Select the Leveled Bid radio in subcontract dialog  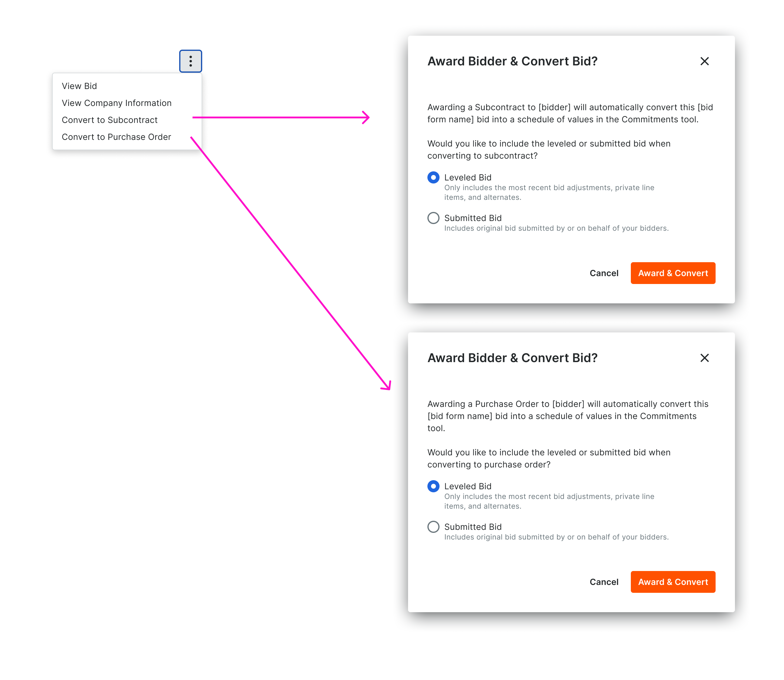pos(433,177)
